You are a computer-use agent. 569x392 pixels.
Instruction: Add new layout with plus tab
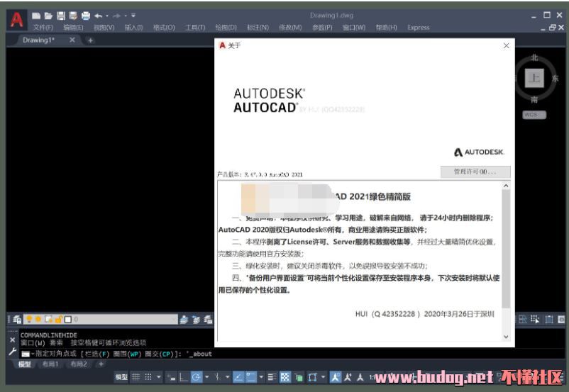click(101, 364)
